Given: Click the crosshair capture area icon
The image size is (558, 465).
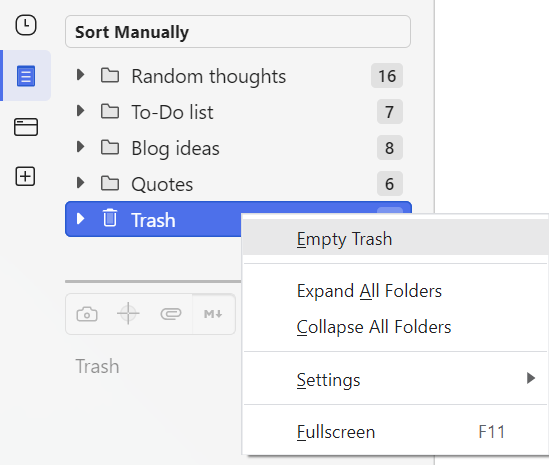Looking at the screenshot, I should 128,313.
